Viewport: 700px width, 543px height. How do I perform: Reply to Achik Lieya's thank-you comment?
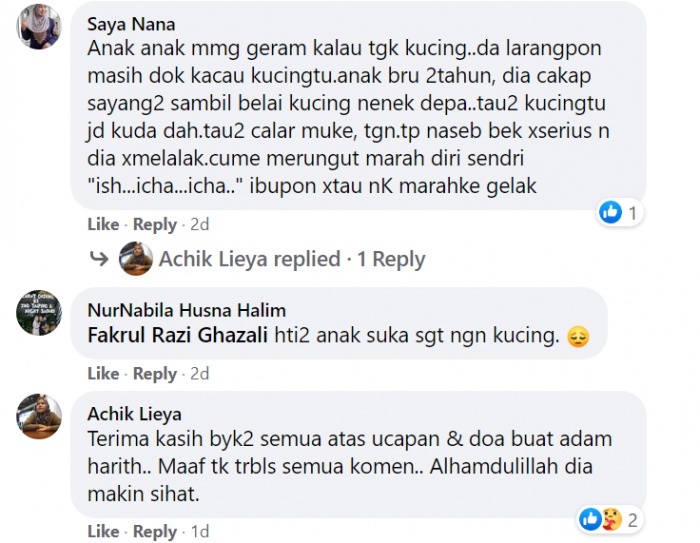(155, 531)
